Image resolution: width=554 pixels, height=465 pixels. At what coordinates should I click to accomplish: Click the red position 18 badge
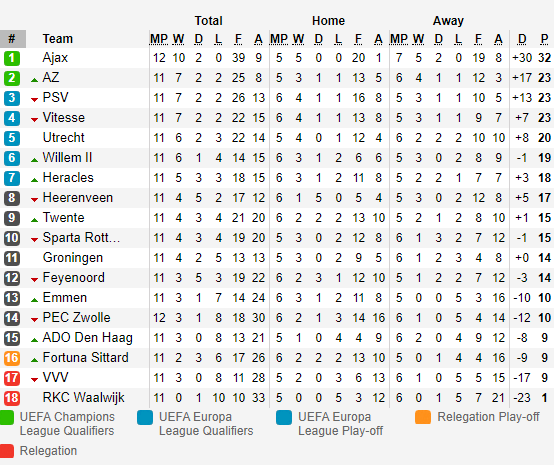[12, 398]
